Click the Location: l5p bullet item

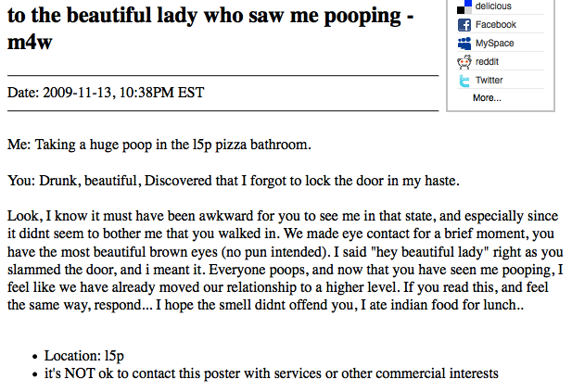tap(84, 356)
